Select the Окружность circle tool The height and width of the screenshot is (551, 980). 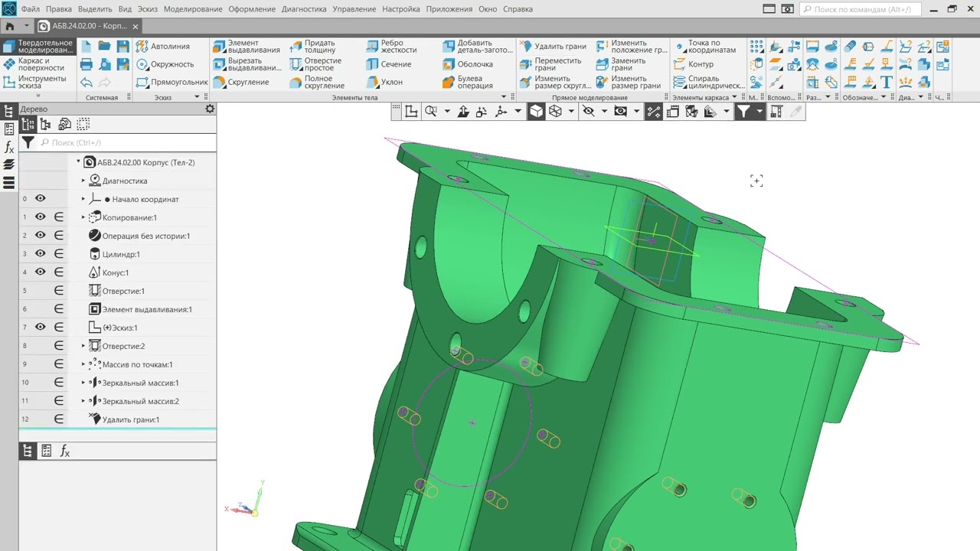pos(165,64)
